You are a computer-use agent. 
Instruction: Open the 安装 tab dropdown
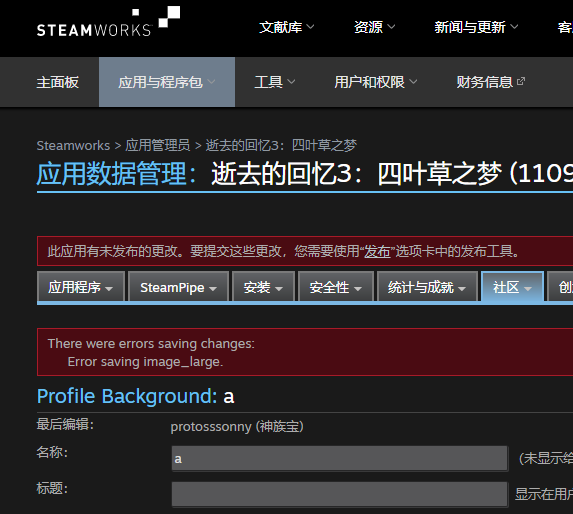click(263, 287)
